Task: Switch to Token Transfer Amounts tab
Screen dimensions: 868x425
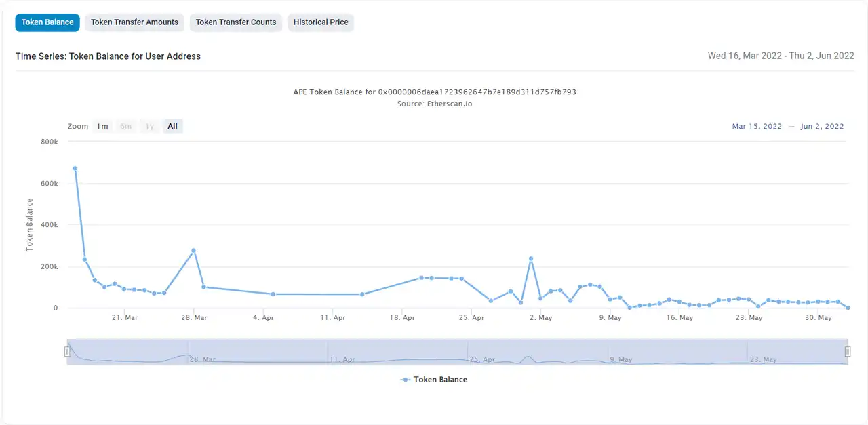Action: tap(134, 22)
